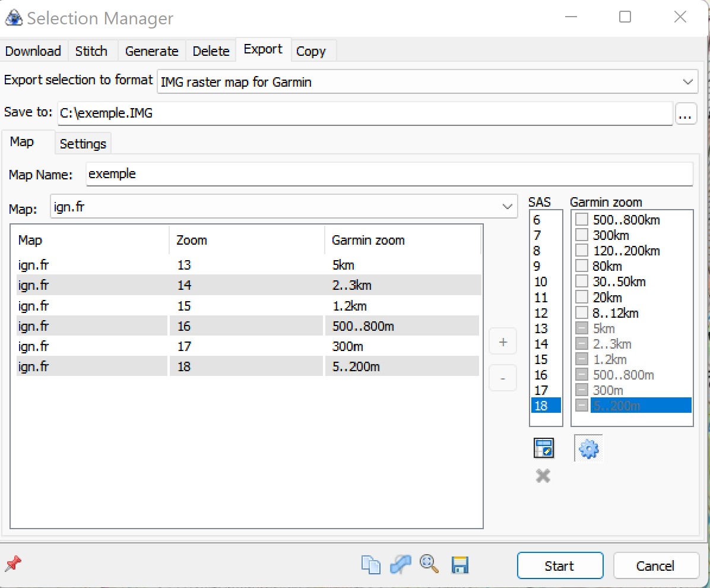
Task: Click the blue link arrow icon
Action: [x=400, y=564]
